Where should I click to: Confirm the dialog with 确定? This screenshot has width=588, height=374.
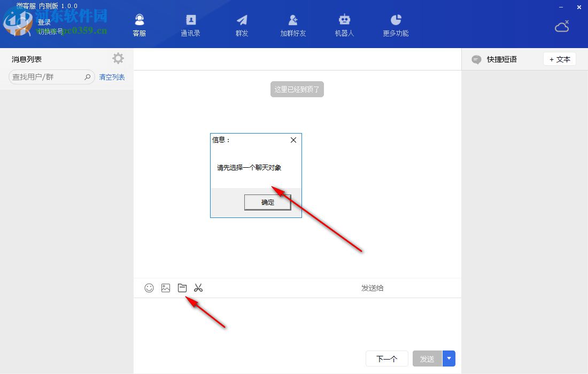(267, 202)
